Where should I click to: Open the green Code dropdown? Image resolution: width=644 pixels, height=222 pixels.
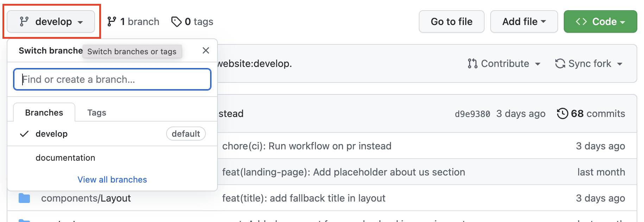[x=600, y=21]
